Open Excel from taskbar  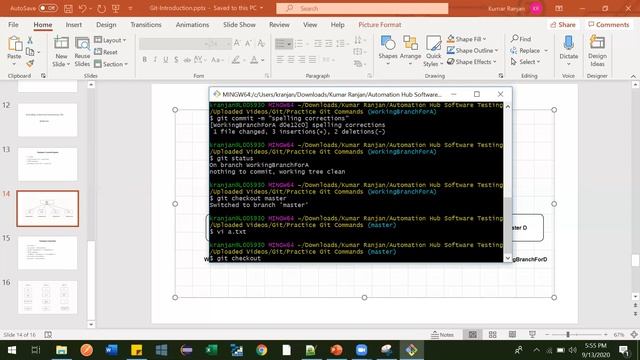[x=211, y=350]
